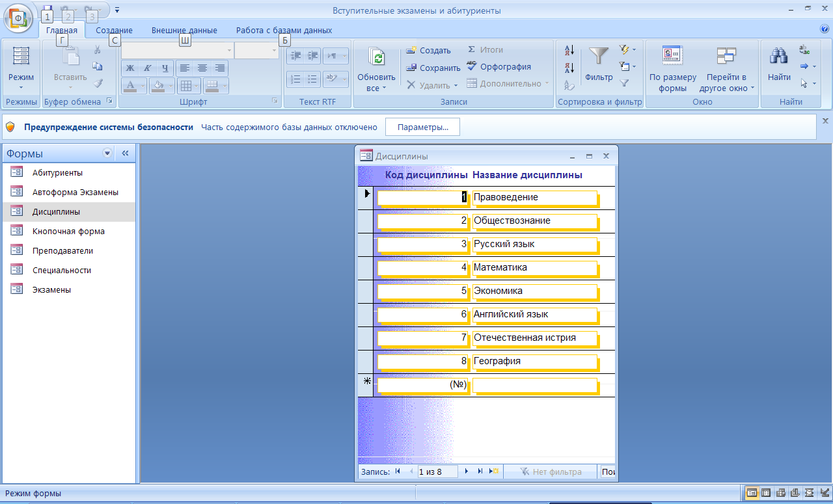The image size is (833, 504).
Task: Open Специальности form in navigation pane
Action: (68, 271)
